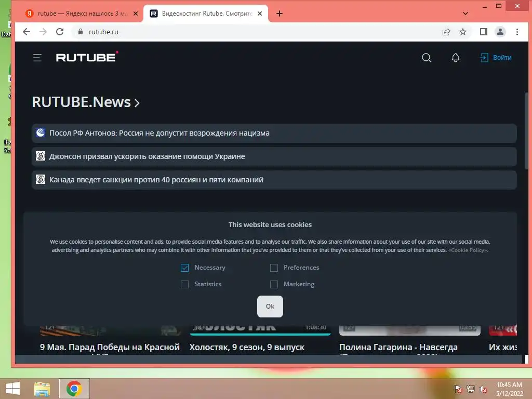Expand Chrome tab search chevron

pyautogui.click(x=465, y=14)
